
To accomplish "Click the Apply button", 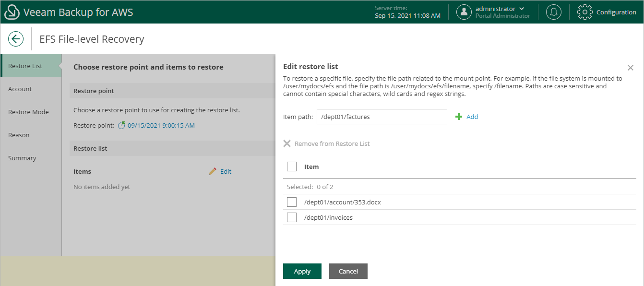I will click(x=302, y=271).
